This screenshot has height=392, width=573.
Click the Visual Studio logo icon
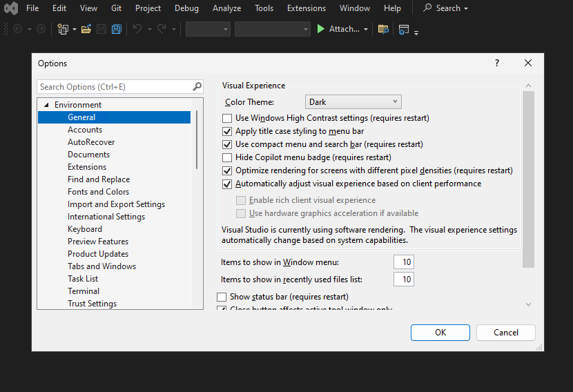pos(11,8)
